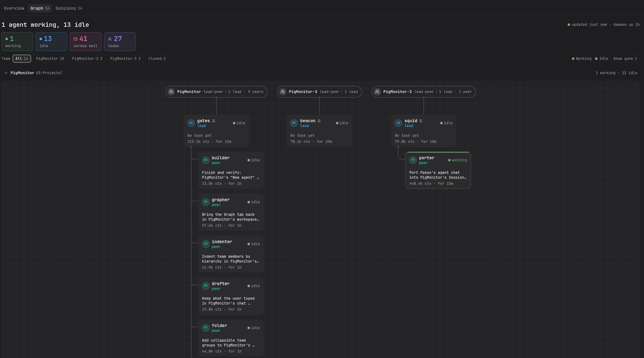The width and height of the screenshot is (644, 358).
Task: Click the 13 idle stat card
Action: [x=51, y=42]
